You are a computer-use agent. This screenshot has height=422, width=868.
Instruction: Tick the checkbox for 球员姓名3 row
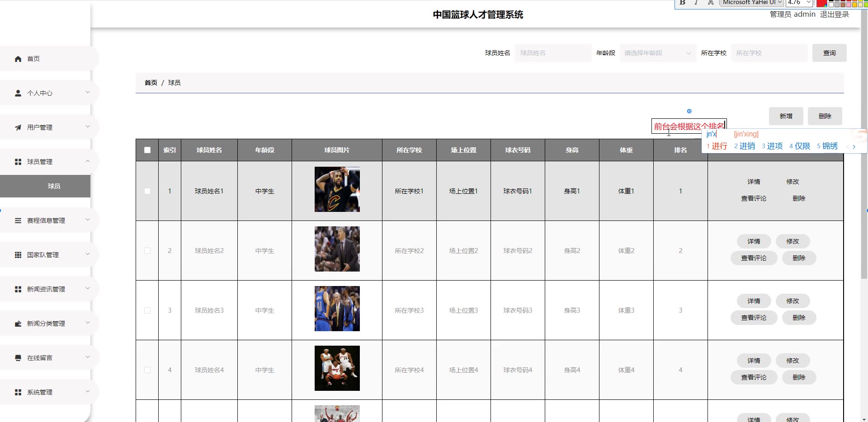[147, 310]
